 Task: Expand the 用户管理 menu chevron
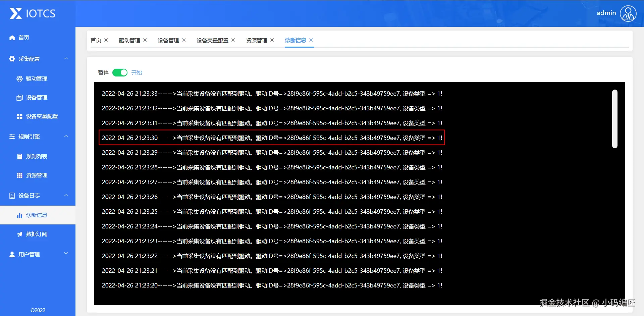[x=66, y=254]
